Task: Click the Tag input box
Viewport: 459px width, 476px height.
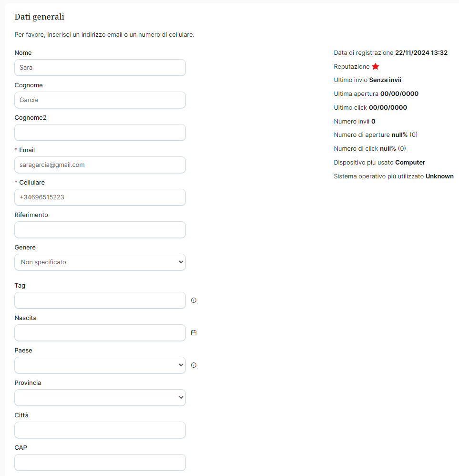Action: pyautogui.click(x=100, y=300)
